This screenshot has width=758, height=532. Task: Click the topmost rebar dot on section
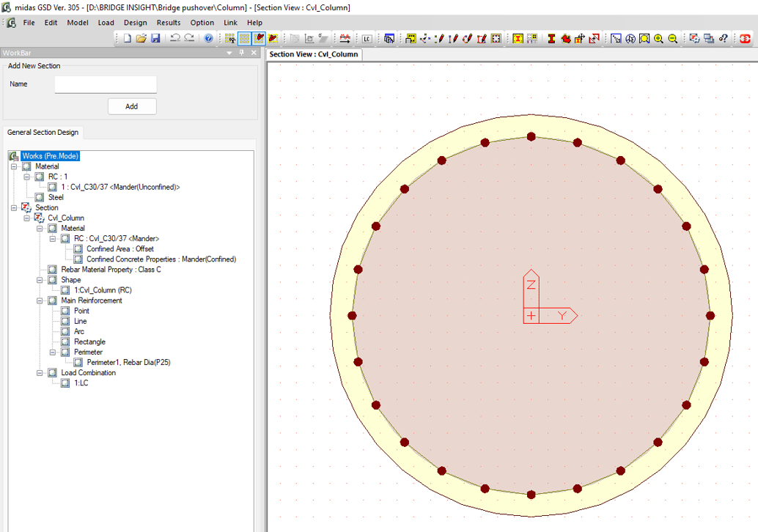(531, 136)
